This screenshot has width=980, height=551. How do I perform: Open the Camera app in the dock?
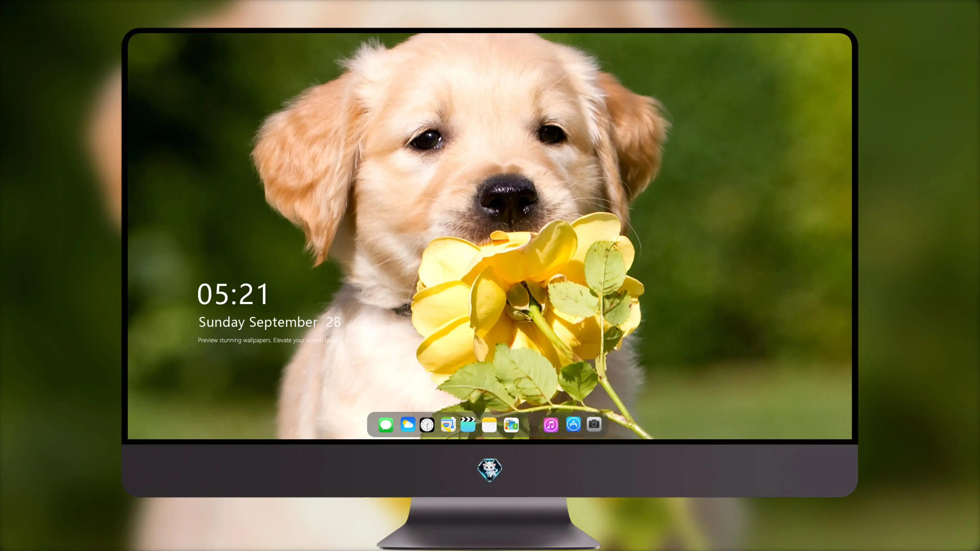[594, 424]
